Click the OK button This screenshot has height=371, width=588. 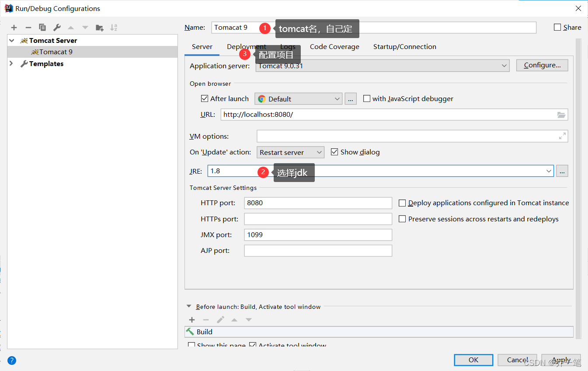[x=473, y=360]
